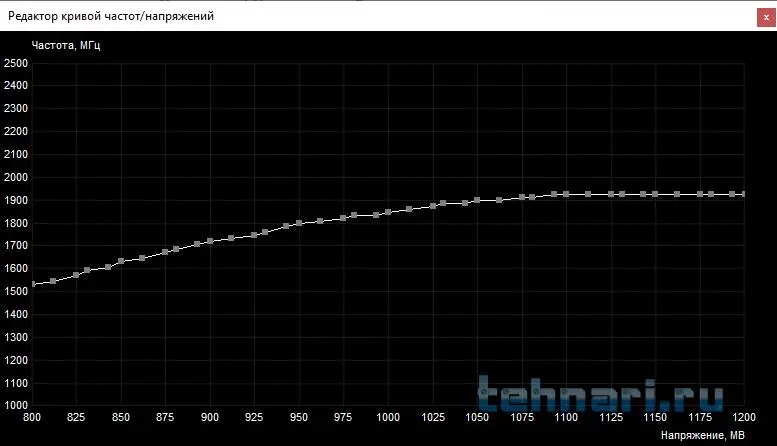
Task: Click the 825 voltage axis label
Action: [76, 417]
